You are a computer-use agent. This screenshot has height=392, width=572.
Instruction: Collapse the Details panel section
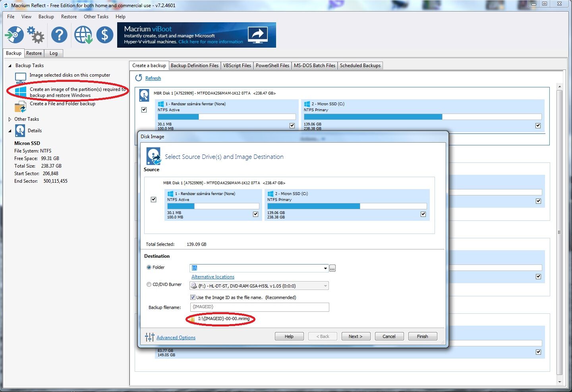coord(10,131)
